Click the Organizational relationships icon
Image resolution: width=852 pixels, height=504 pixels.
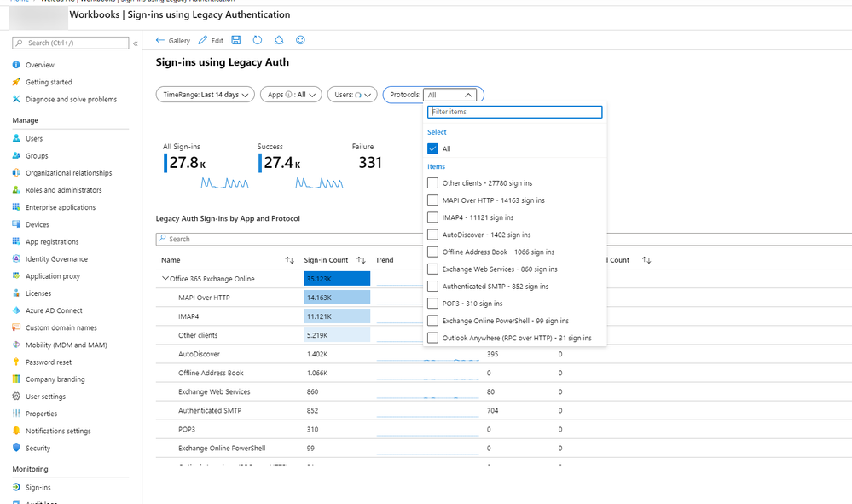coord(16,173)
